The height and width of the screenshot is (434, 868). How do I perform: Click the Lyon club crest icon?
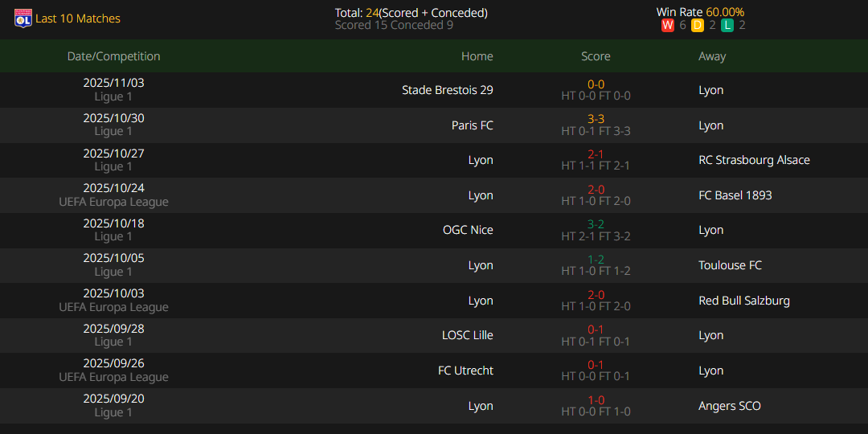coord(23,18)
